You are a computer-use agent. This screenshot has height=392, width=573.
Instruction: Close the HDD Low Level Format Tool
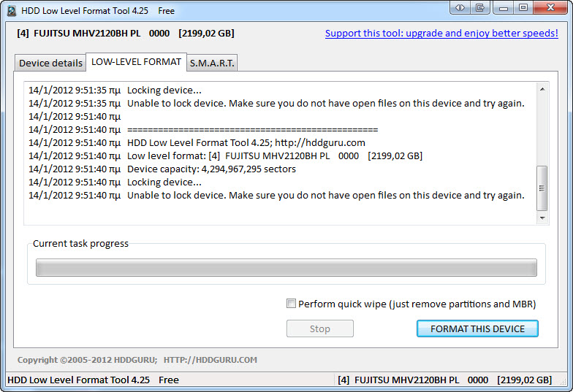pyautogui.click(x=551, y=7)
